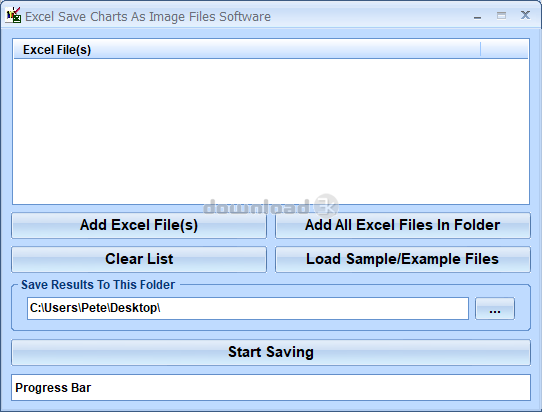Click the Add Excel File(s) button
The image size is (542, 412).
pyautogui.click(x=139, y=225)
